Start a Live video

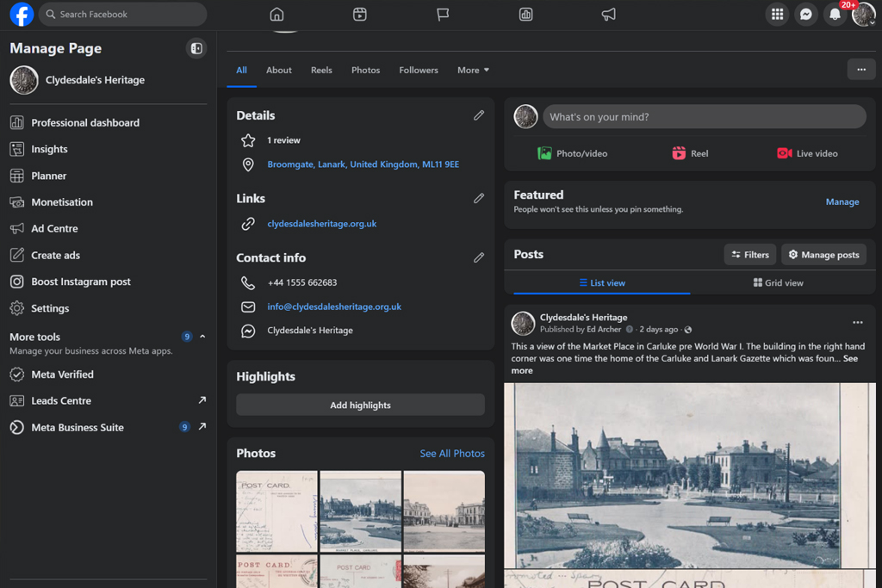(807, 153)
